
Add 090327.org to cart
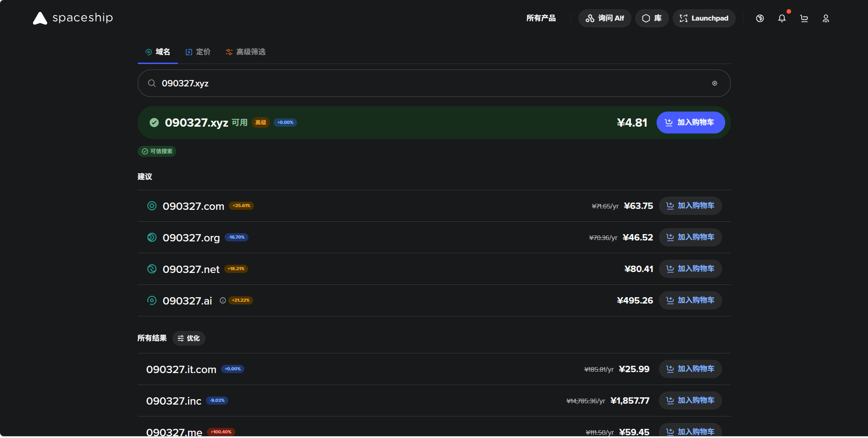tap(690, 237)
